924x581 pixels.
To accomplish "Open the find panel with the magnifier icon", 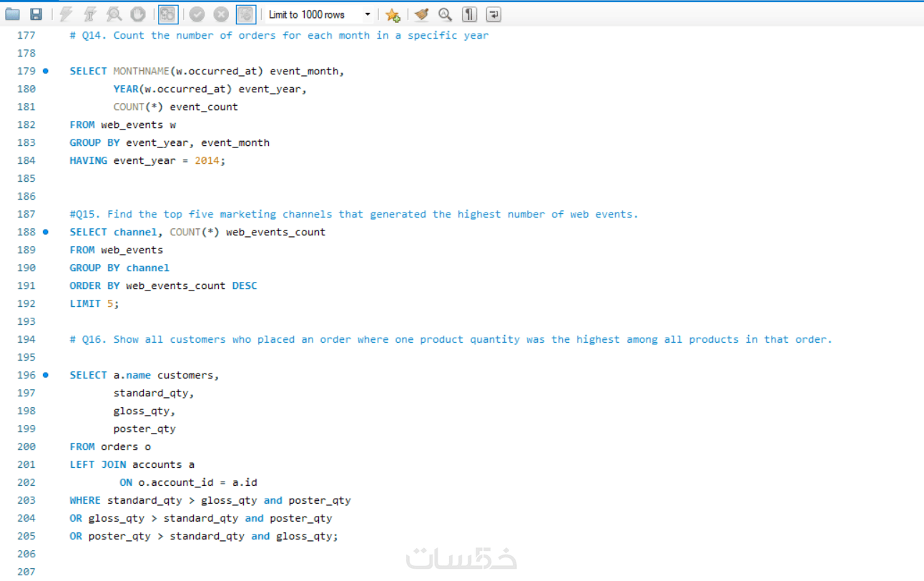I will click(x=446, y=14).
